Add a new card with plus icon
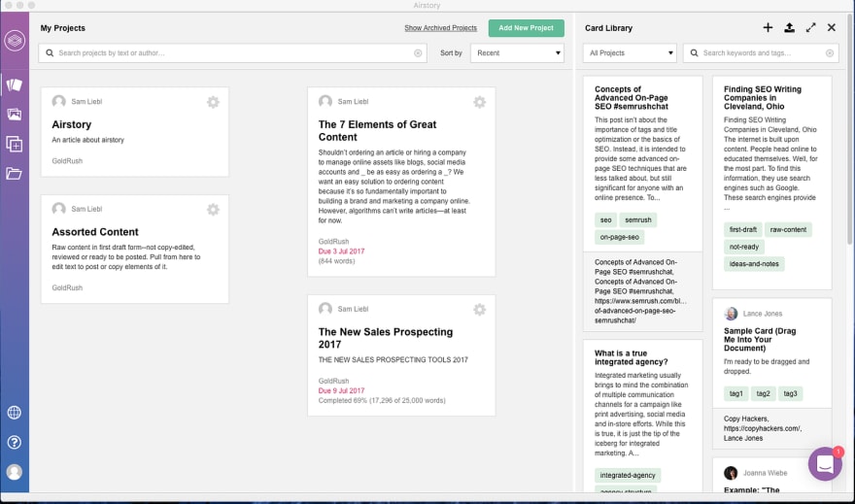855x504 pixels. pos(768,28)
